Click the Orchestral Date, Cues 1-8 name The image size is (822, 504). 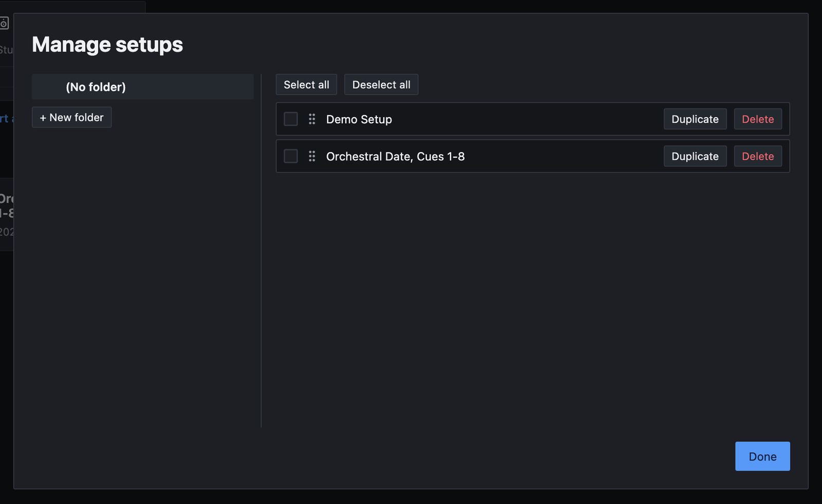[x=396, y=156]
